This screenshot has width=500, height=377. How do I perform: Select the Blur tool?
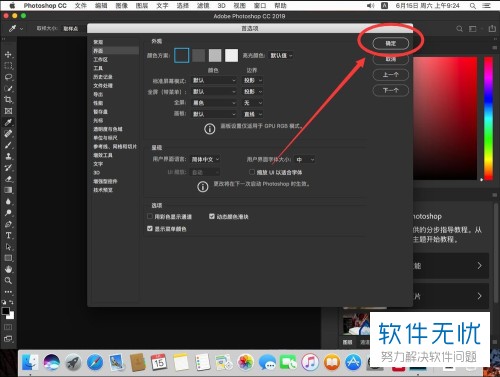(x=9, y=201)
